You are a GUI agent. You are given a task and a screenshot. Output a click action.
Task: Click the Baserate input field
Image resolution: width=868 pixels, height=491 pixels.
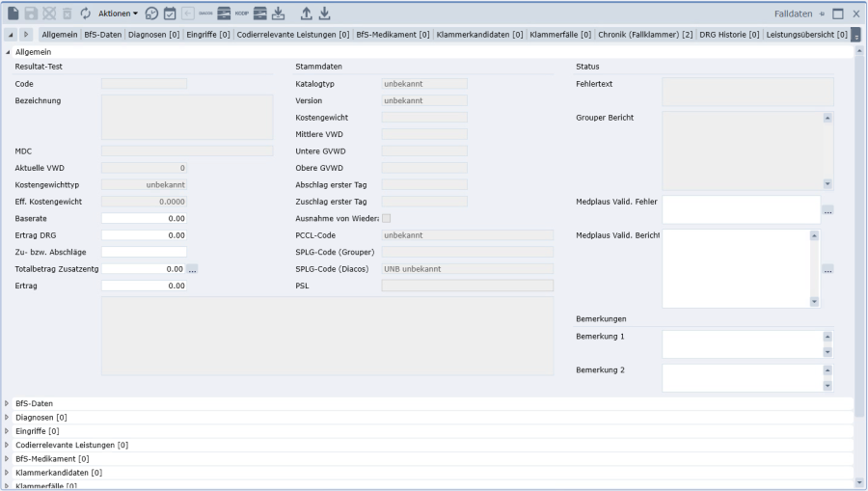144,219
